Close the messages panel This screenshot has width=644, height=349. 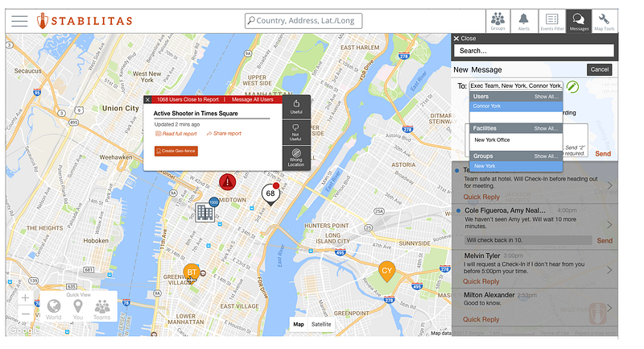coord(464,38)
